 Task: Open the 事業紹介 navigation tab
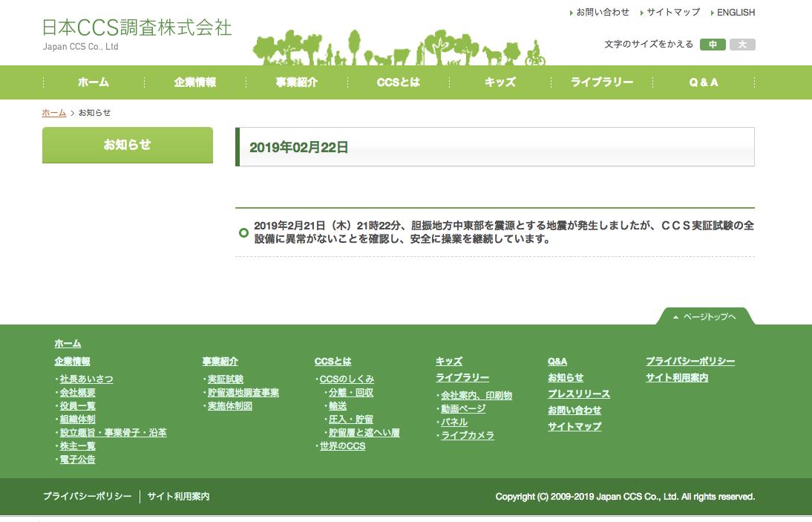[296, 82]
